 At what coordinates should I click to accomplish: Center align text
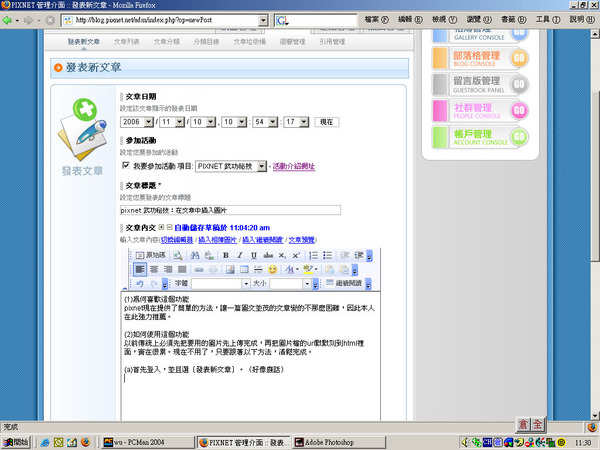[x=154, y=270]
